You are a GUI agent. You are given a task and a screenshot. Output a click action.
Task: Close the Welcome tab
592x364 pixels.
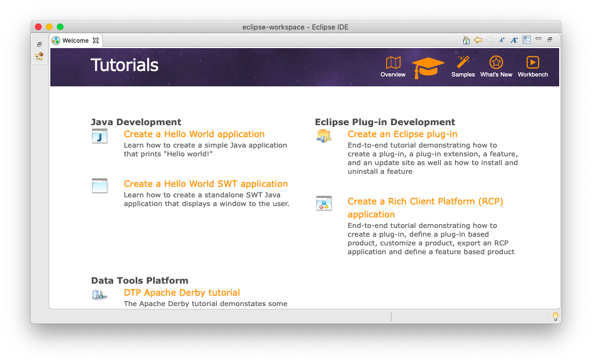tap(96, 40)
